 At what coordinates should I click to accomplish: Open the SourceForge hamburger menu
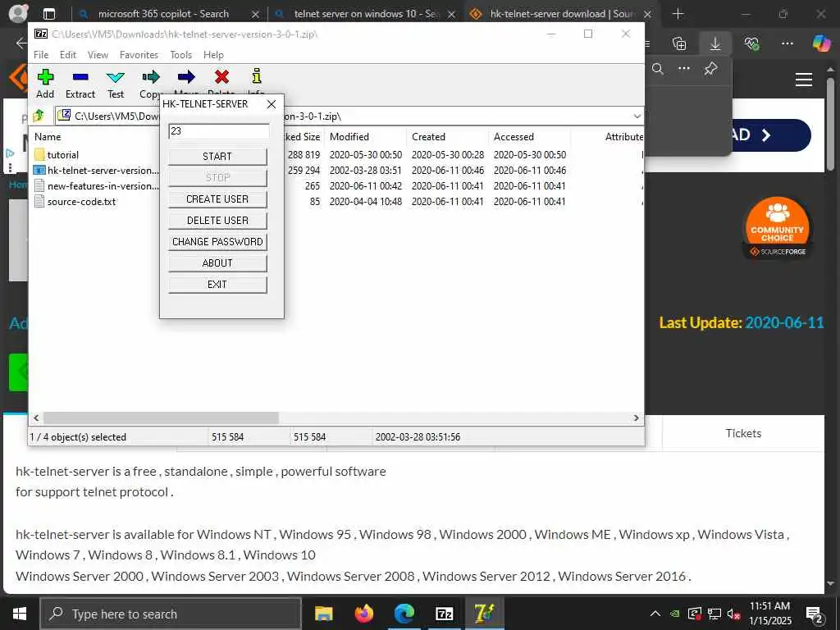[804, 80]
